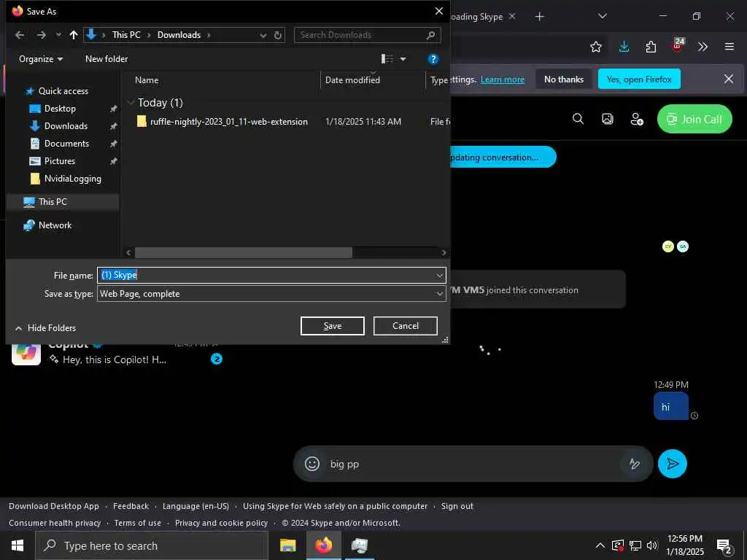Click the extension icon with 24 badge
This screenshot has width=747, height=560.
pyautogui.click(x=678, y=45)
